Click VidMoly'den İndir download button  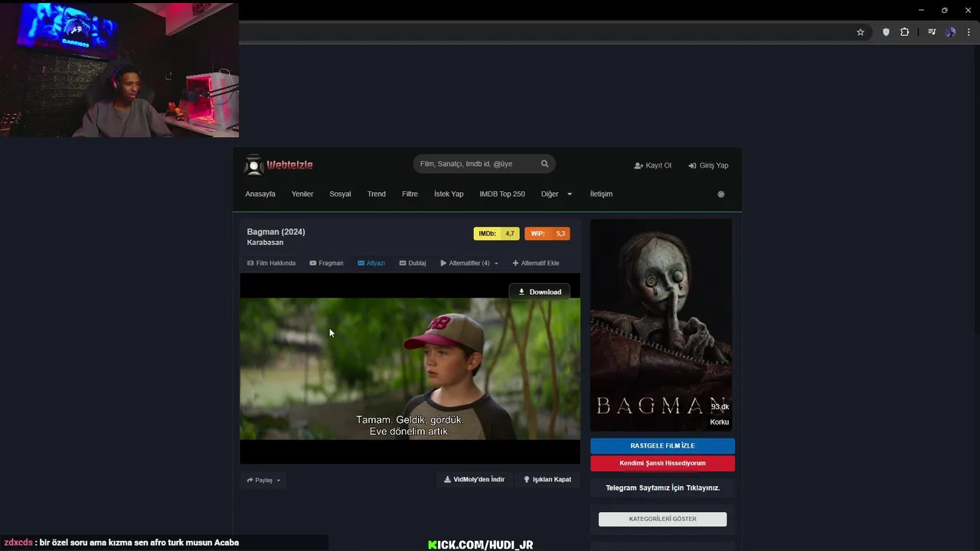tap(475, 480)
